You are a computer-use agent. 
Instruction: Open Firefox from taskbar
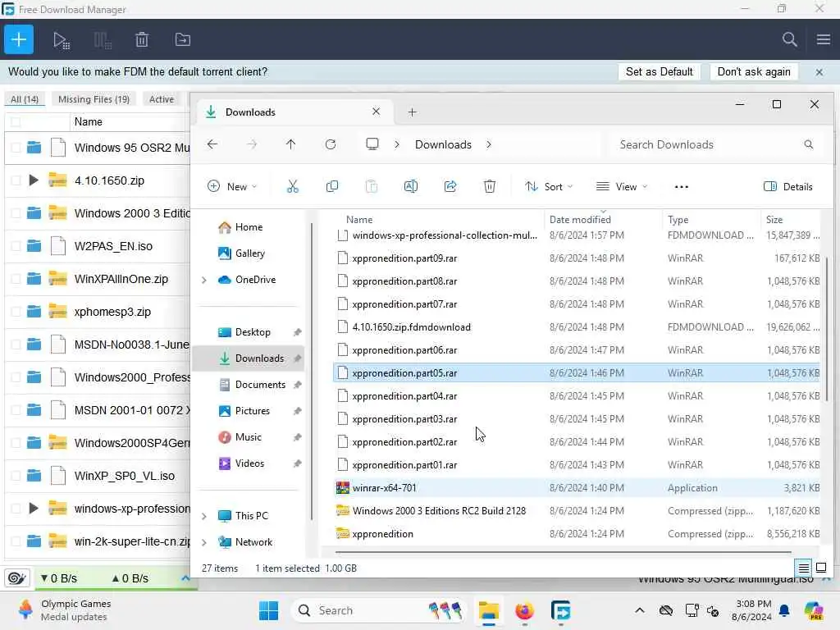[x=524, y=610]
